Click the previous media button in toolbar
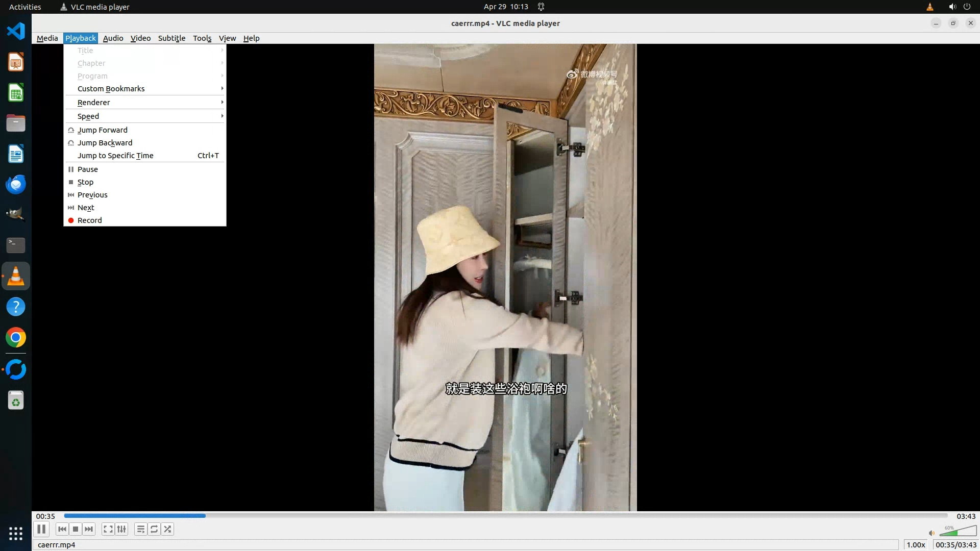 62,529
